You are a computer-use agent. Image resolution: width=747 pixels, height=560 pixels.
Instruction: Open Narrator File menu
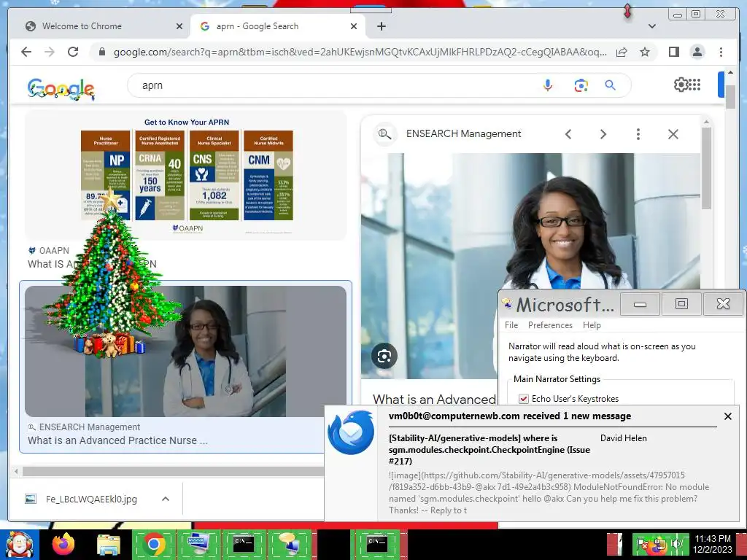pyautogui.click(x=511, y=325)
